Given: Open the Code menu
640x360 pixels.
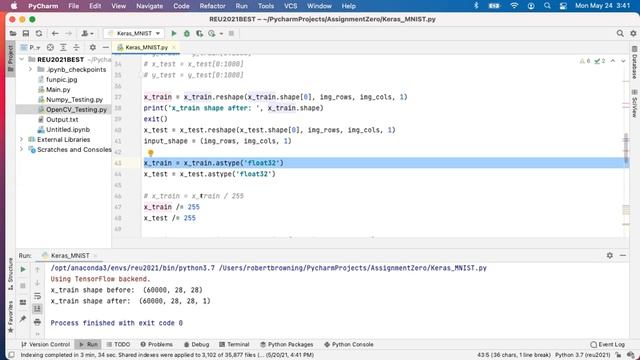Looking at the screenshot, I should tap(181, 6).
